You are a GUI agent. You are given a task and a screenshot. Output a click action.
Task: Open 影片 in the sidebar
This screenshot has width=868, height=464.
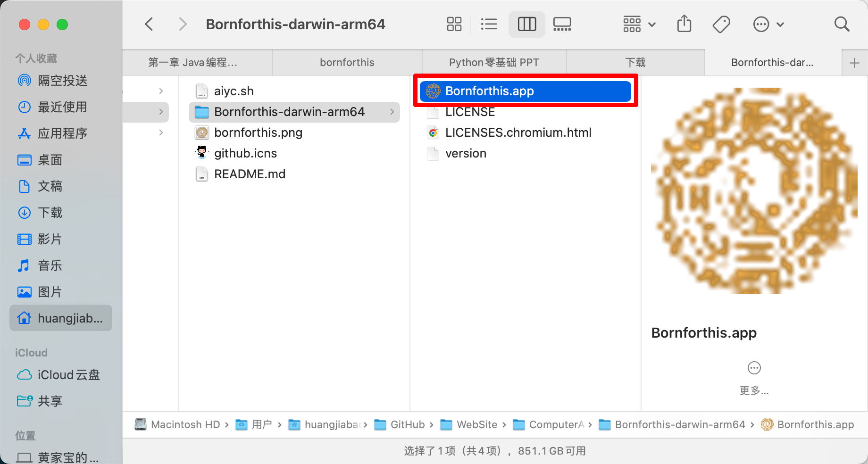61,239
